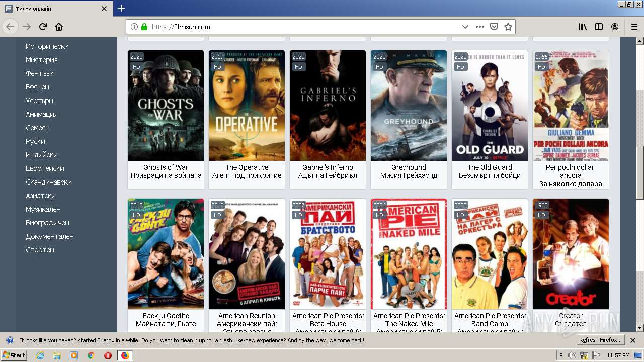The height and width of the screenshot is (362, 644).
Task: Open the Фентъзи genre category
Action: pyautogui.click(x=40, y=73)
